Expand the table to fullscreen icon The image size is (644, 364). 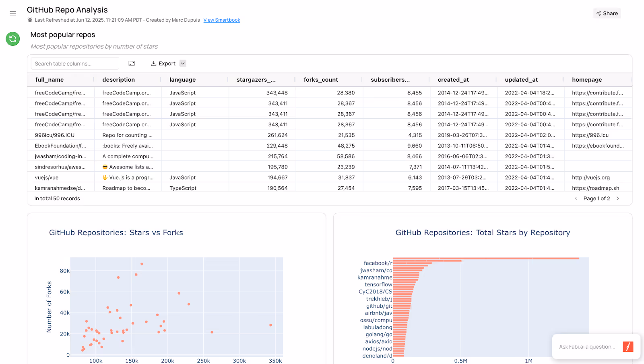[132, 64]
